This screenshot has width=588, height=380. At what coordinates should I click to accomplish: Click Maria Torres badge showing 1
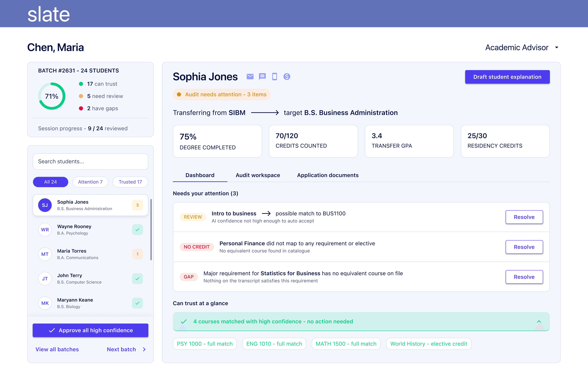coord(137,254)
